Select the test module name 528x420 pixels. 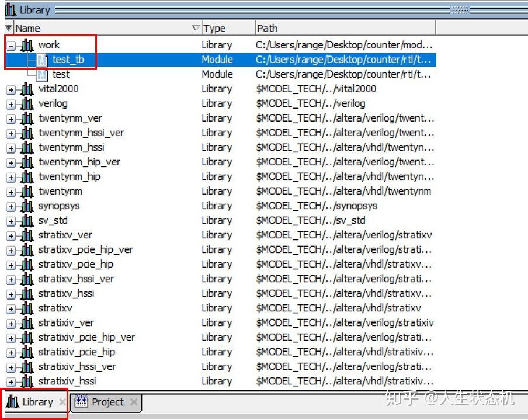point(61,74)
